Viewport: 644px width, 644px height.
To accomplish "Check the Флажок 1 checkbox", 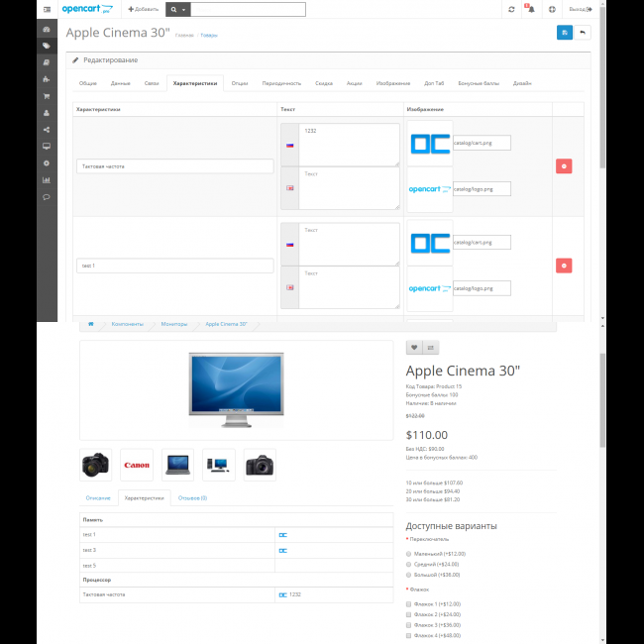I will click(x=409, y=603).
